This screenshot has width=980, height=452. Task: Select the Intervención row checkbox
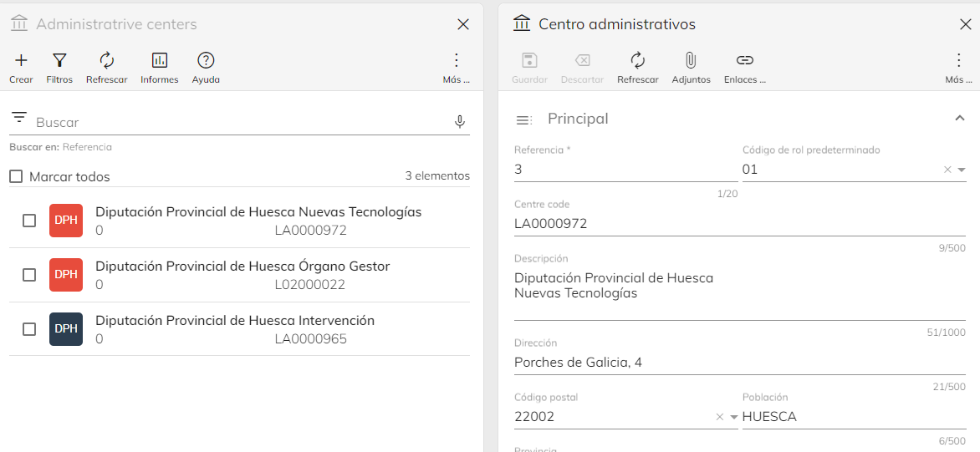pos(29,329)
